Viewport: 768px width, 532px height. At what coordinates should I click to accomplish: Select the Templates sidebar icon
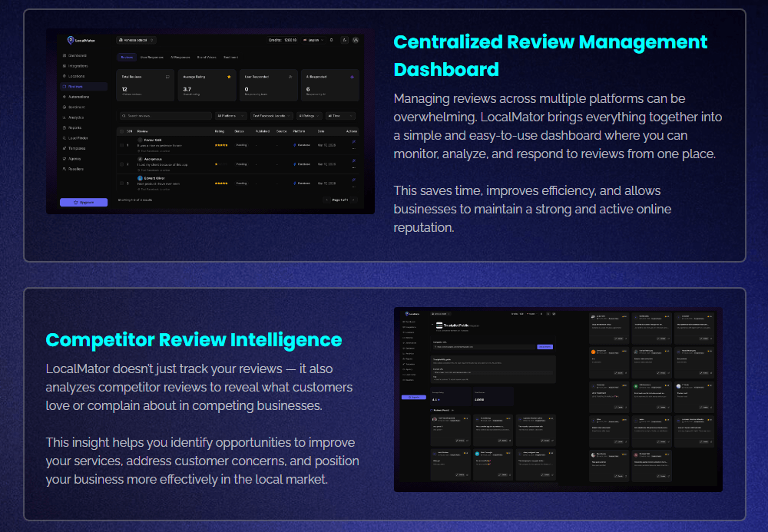64,149
